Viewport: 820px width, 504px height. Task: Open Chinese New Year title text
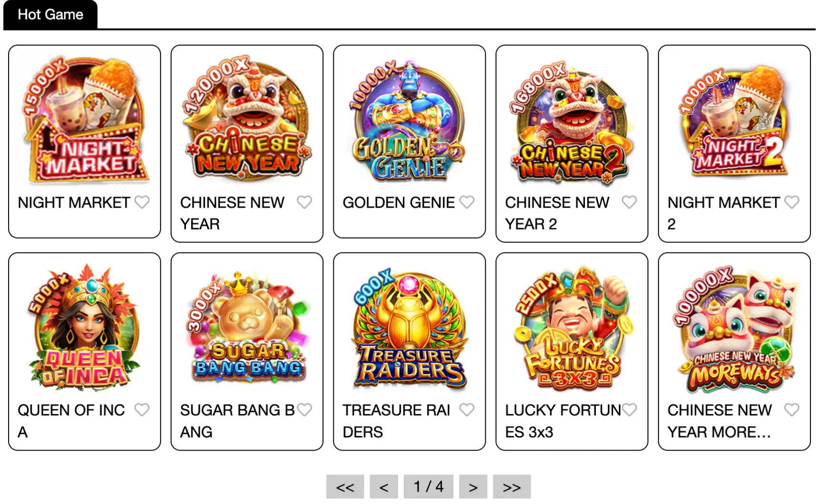(232, 213)
